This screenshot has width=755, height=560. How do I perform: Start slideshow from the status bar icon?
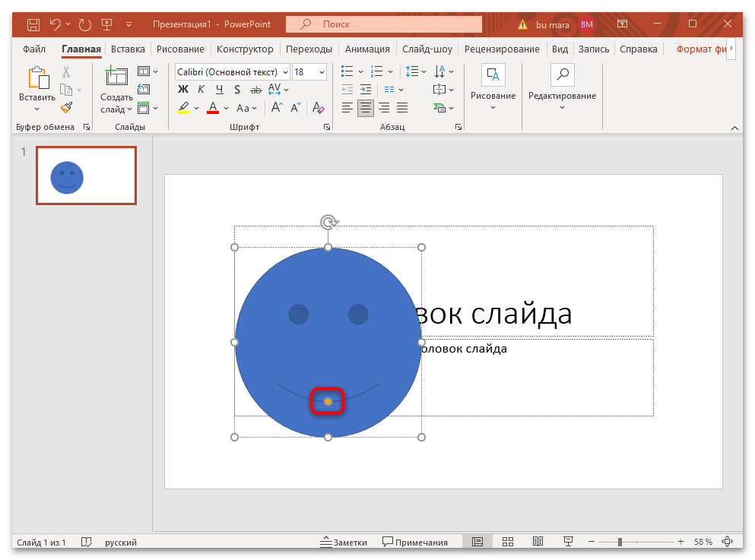(567, 542)
